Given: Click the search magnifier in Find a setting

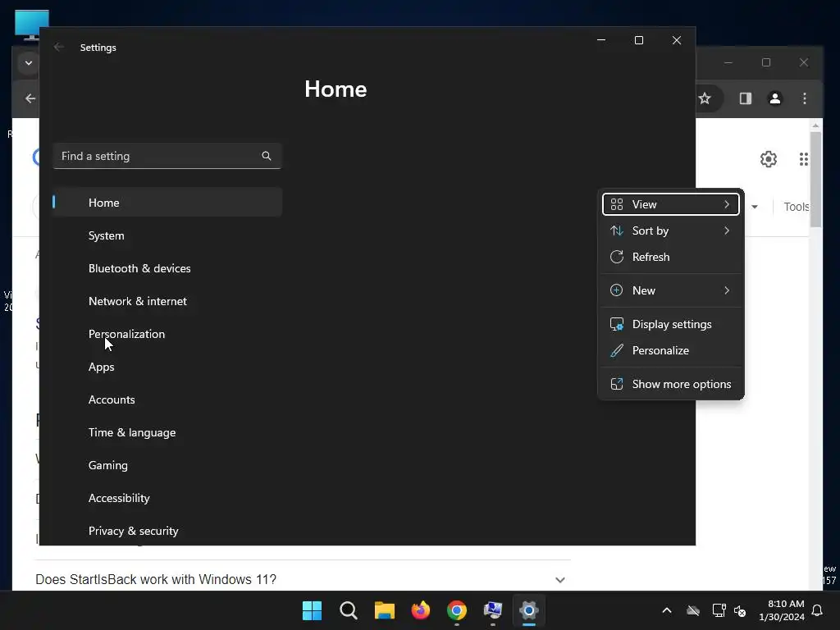Looking at the screenshot, I should [x=267, y=156].
